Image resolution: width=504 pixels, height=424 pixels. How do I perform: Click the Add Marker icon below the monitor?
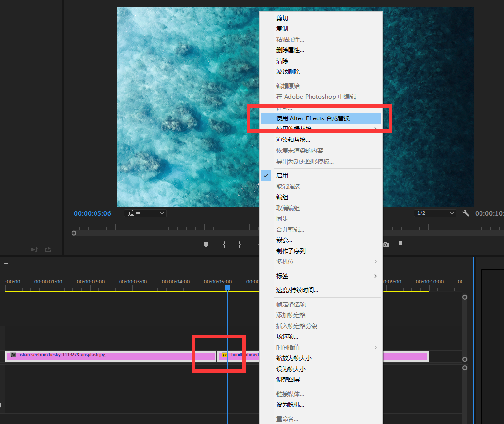point(206,244)
